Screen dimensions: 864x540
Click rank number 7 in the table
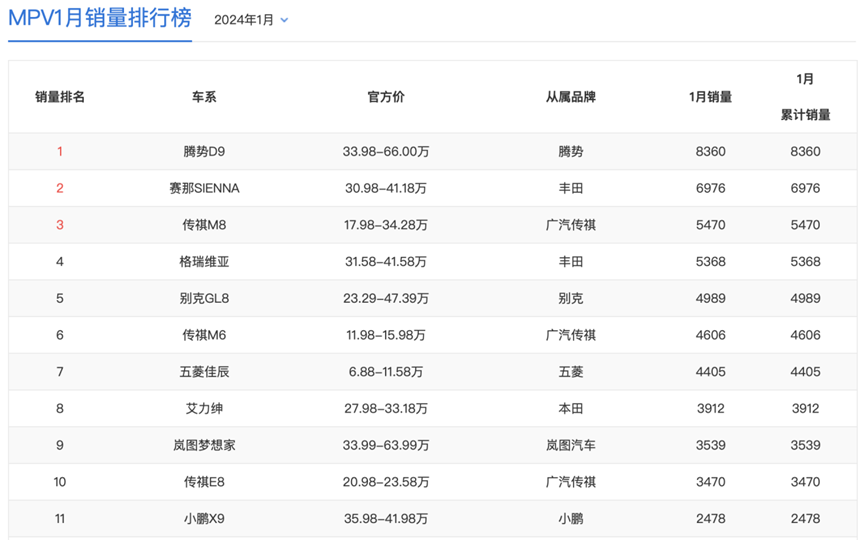(60, 372)
